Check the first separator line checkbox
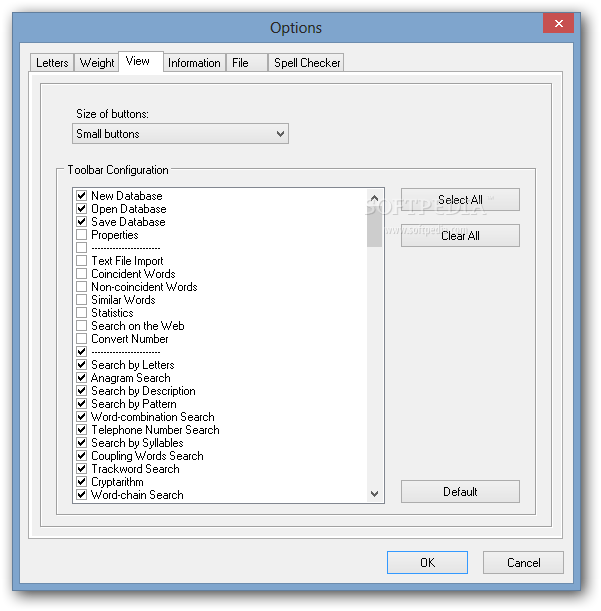Viewport: 601px width, 611px height. 81,247
